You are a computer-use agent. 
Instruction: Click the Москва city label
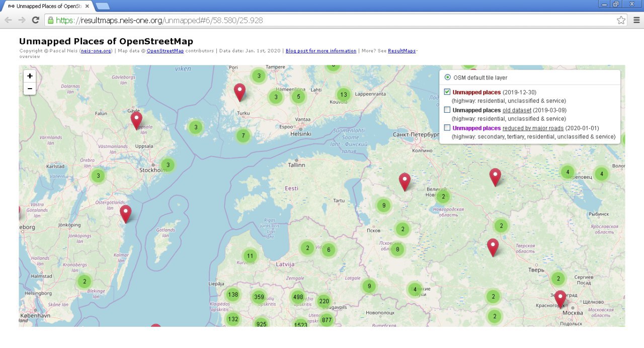573,313
